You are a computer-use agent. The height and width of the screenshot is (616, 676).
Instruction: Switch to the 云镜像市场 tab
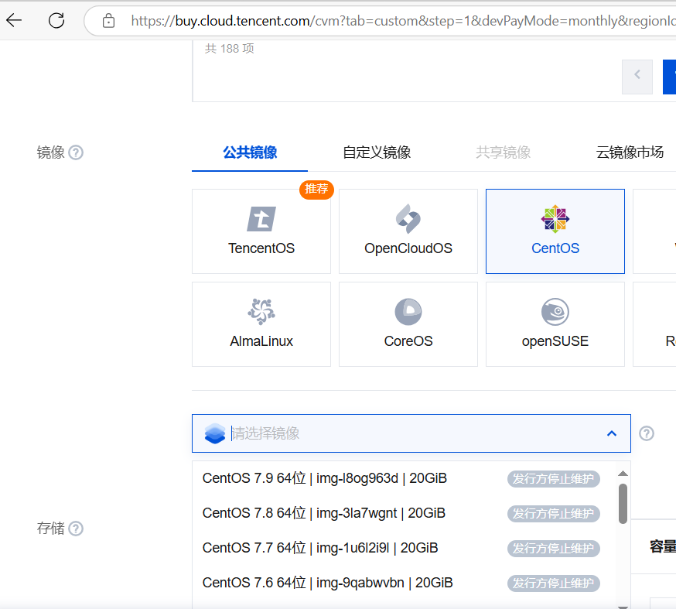(630, 152)
